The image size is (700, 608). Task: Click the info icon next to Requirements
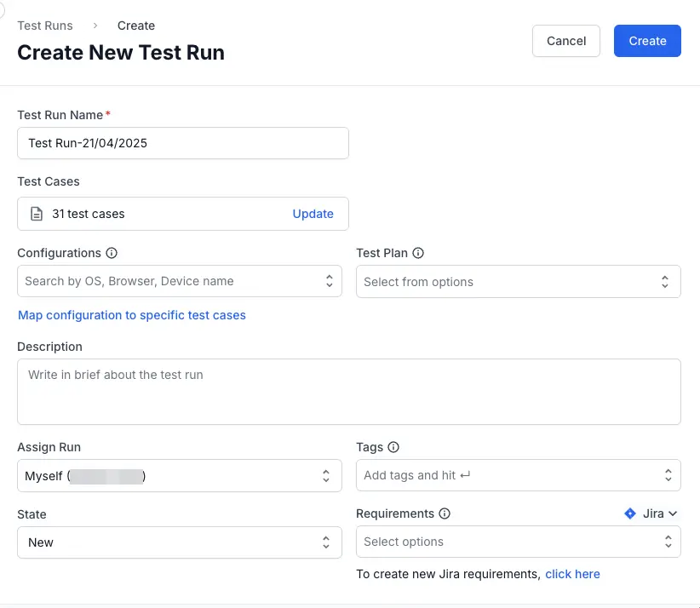click(445, 513)
